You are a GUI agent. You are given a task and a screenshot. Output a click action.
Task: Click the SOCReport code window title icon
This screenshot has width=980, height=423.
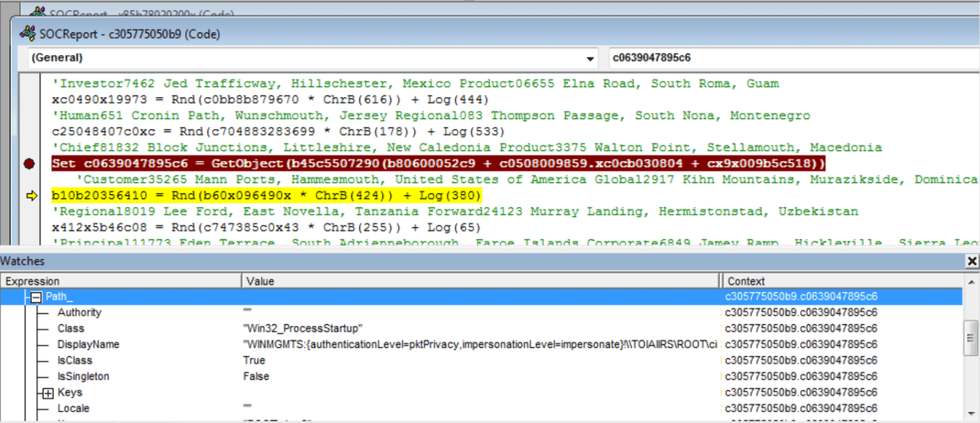click(x=28, y=33)
